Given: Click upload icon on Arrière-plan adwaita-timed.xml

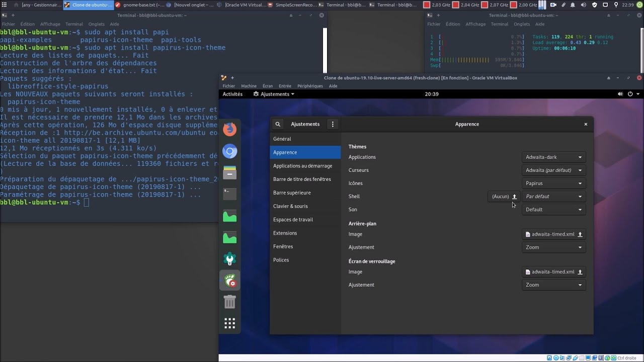Looking at the screenshot, I should pos(580,234).
